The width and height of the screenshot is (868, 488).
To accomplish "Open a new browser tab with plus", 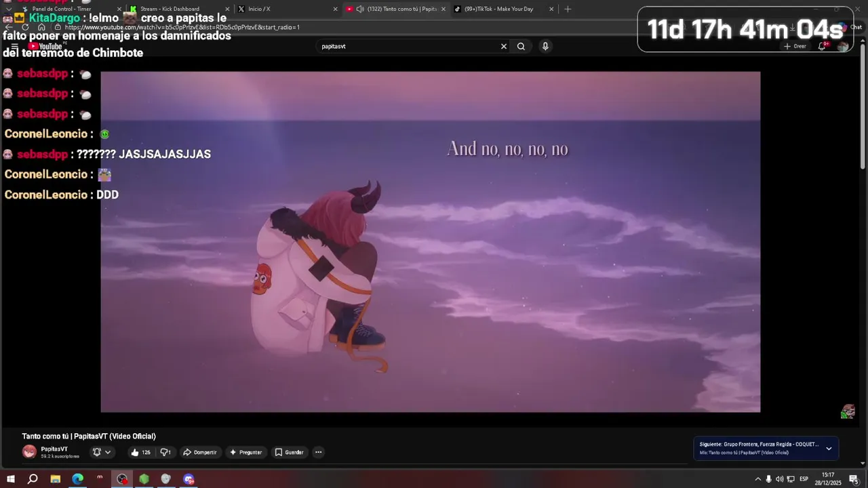I will 568,9.
